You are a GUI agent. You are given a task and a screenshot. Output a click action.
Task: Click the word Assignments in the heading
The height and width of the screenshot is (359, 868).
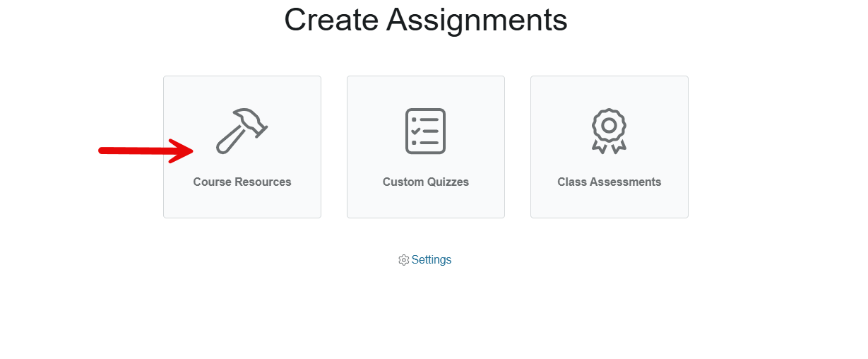click(477, 21)
